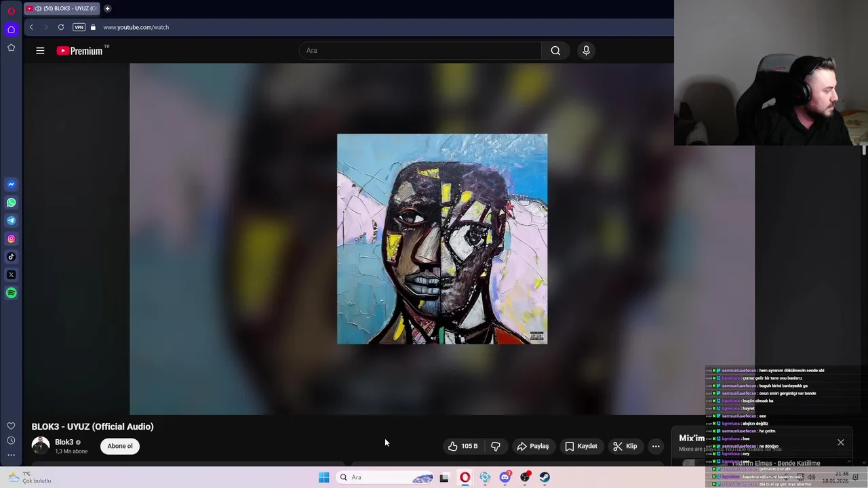Toggle the VPN badge in address bar
868x488 pixels.
tap(79, 27)
